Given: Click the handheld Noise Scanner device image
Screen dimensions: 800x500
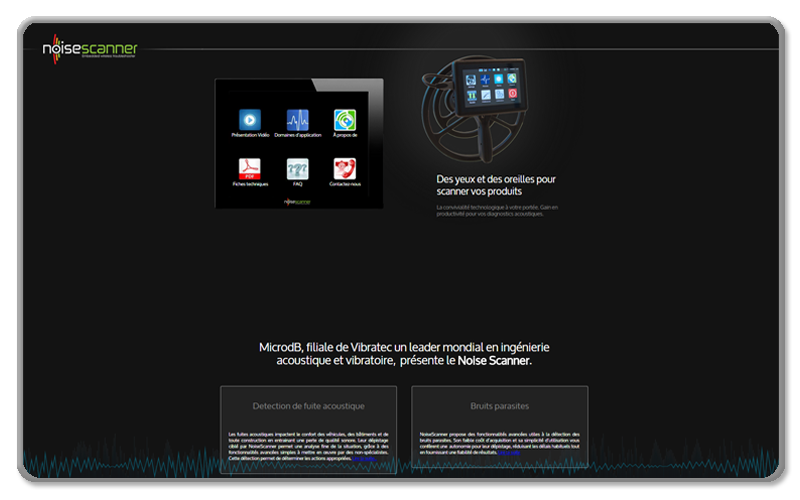Looking at the screenshot, I should click(475, 109).
